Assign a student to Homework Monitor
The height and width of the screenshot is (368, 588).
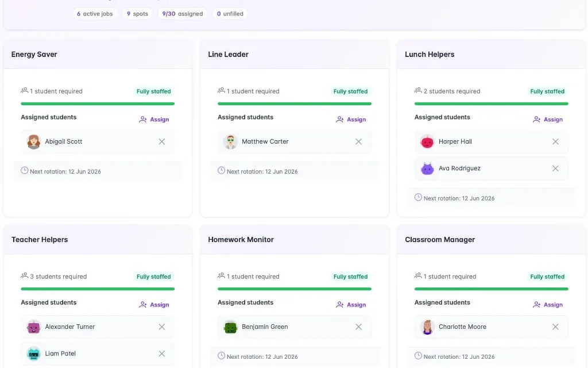click(x=351, y=305)
